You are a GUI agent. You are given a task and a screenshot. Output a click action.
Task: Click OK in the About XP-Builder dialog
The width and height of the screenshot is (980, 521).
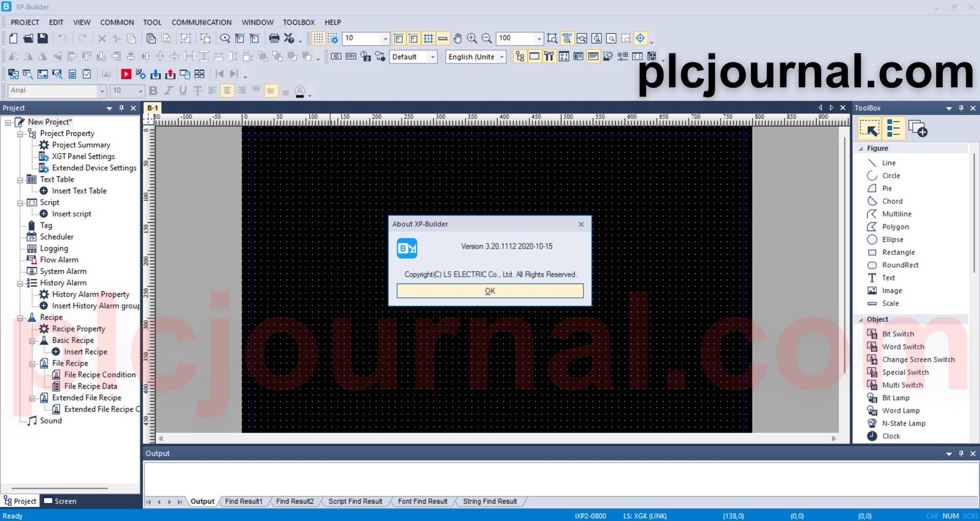tap(490, 291)
